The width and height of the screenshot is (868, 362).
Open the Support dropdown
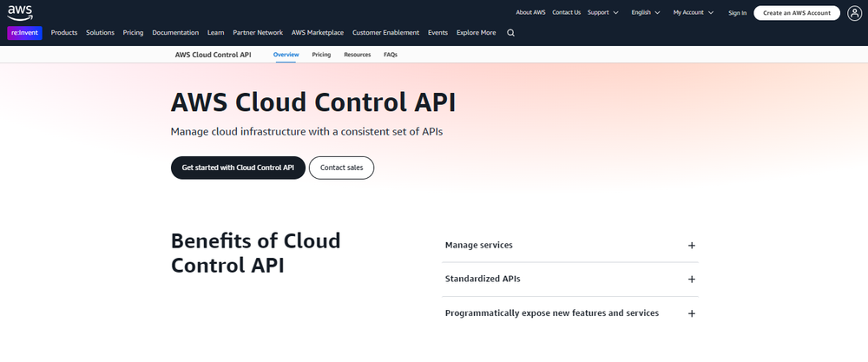tap(603, 12)
